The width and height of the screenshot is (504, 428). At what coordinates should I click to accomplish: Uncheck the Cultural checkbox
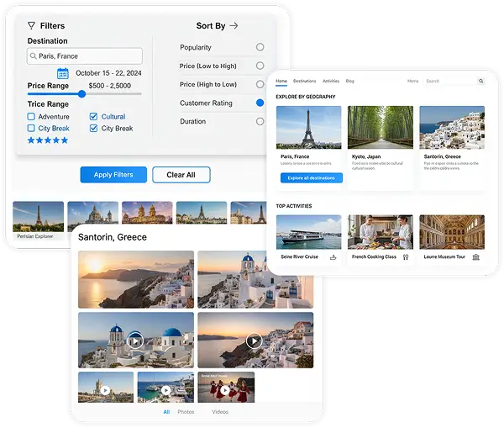[93, 117]
